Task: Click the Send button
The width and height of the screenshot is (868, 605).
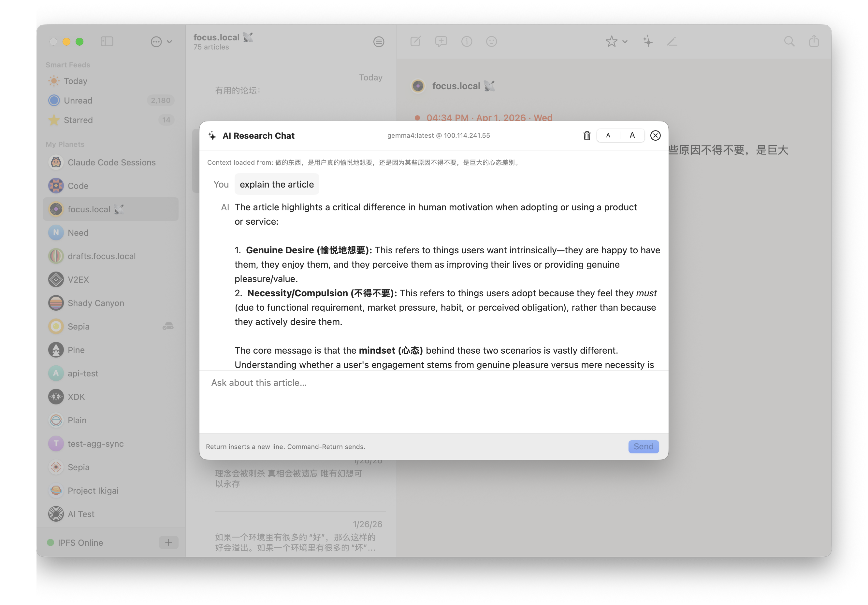Action: [643, 446]
